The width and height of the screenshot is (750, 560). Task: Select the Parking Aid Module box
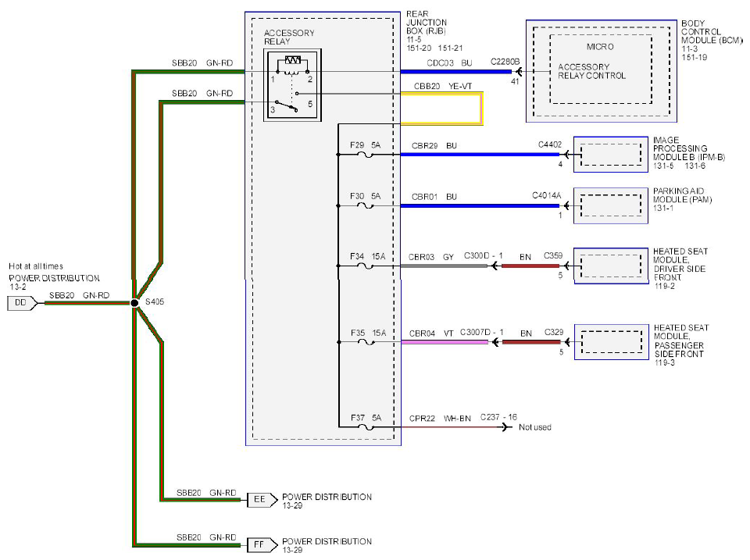[x=611, y=205]
